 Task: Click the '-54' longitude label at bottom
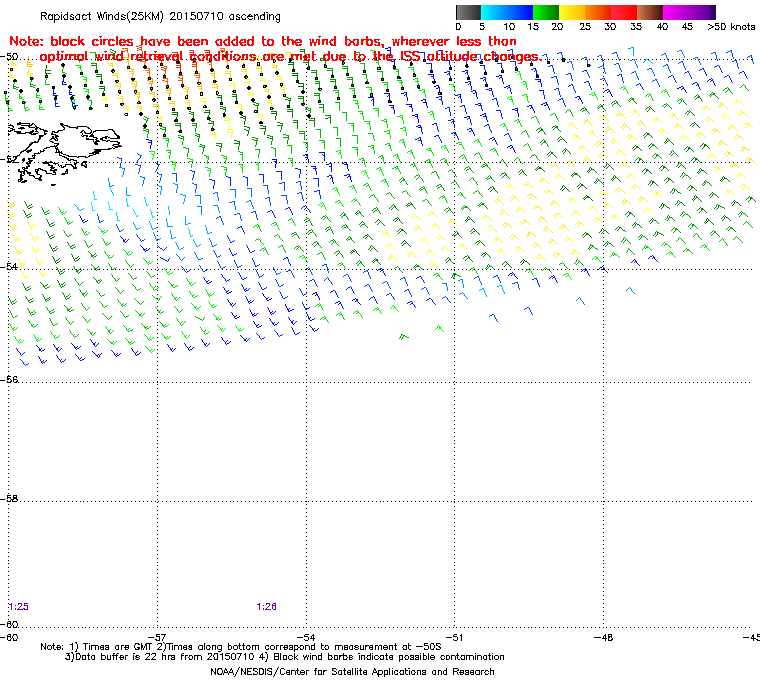coord(306,637)
